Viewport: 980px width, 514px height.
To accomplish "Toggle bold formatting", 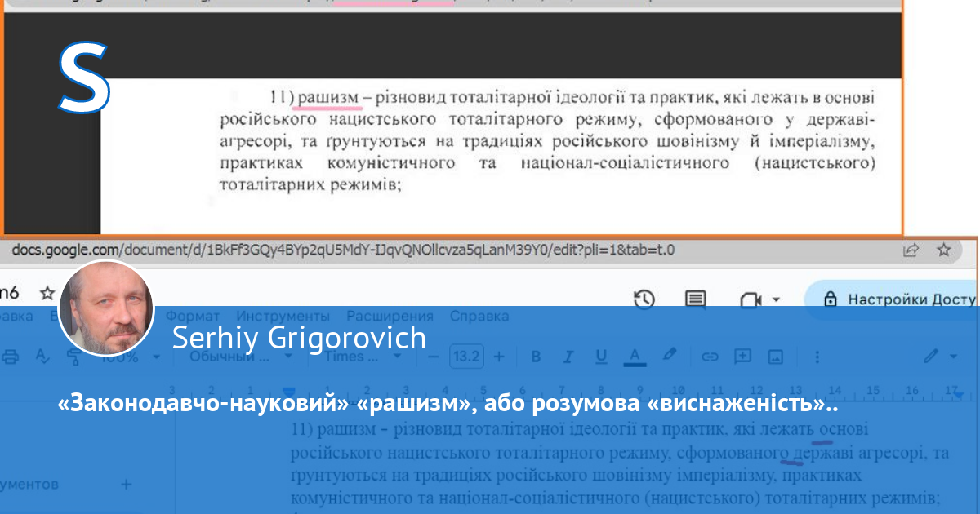I will coord(536,357).
